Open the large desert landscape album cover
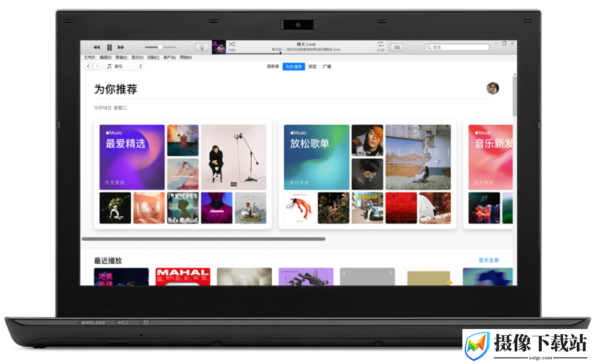This screenshot has width=593, height=364. click(418, 157)
